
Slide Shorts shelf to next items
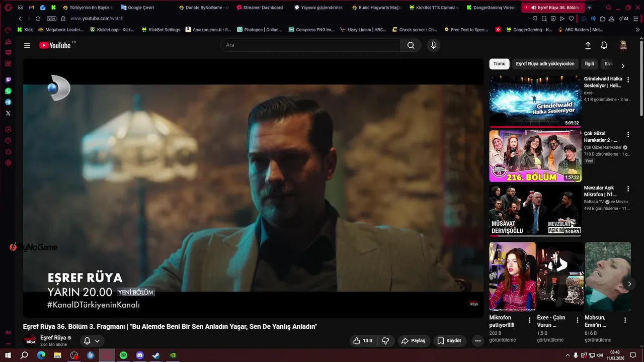629,284
